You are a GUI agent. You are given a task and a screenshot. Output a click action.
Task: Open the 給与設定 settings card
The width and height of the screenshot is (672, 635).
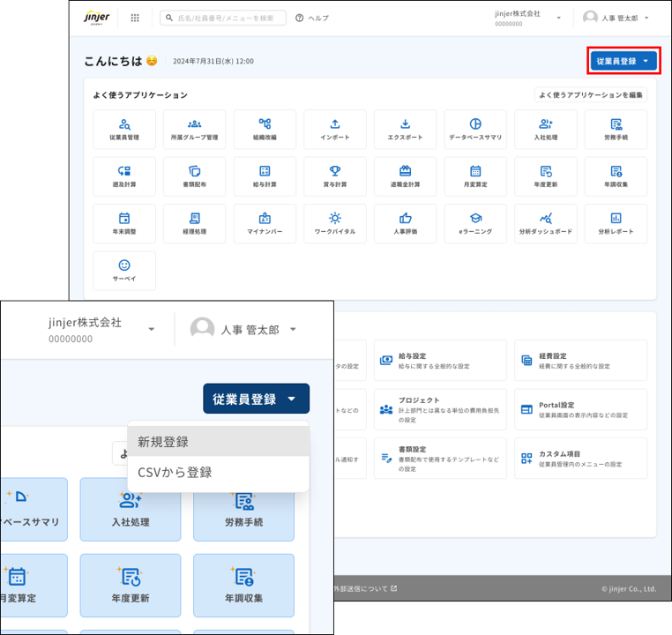[x=441, y=361]
